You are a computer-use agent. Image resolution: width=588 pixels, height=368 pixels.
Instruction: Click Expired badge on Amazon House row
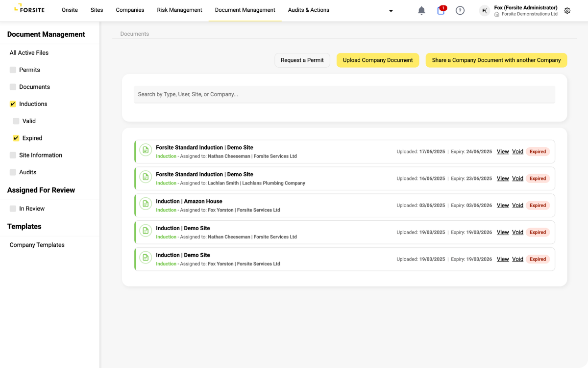(538, 206)
